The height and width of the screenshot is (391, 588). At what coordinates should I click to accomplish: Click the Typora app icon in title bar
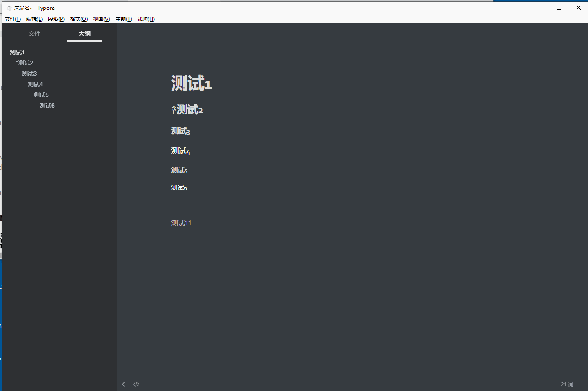click(x=9, y=8)
